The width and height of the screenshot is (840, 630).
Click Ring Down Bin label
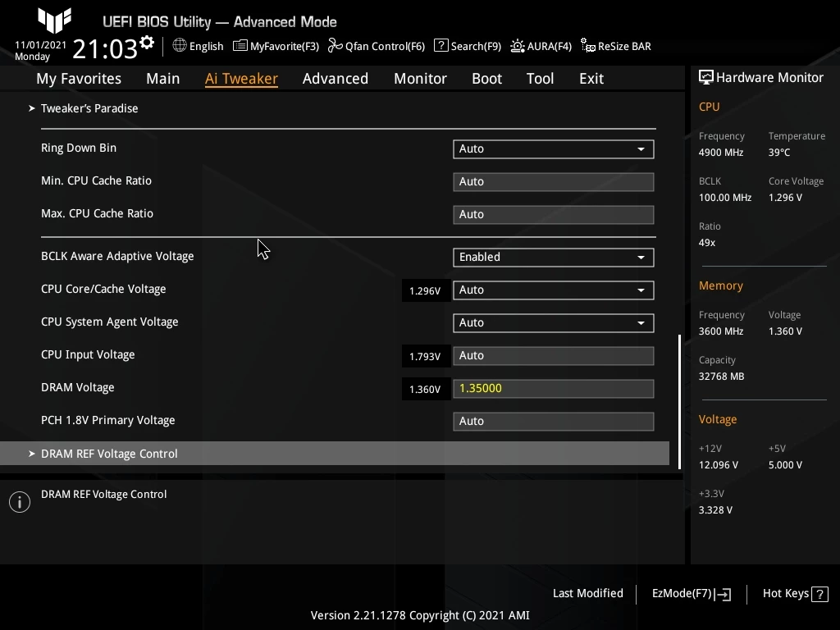coord(79,148)
